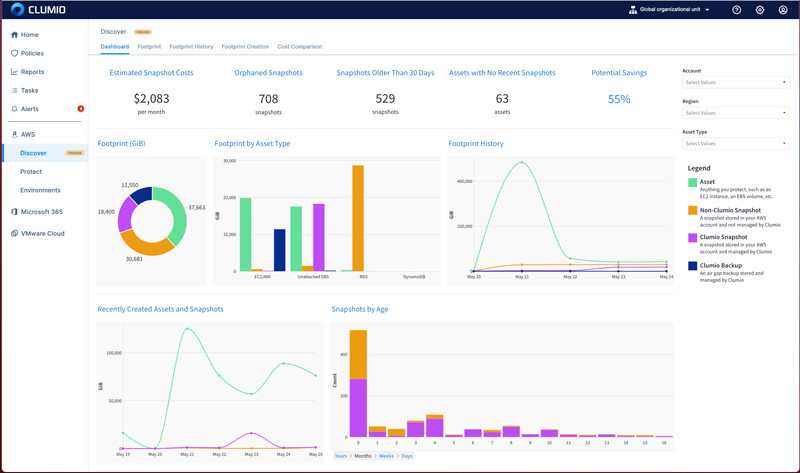800x473 pixels.
Task: Click the Snapshots by Age title
Action: 360,309
